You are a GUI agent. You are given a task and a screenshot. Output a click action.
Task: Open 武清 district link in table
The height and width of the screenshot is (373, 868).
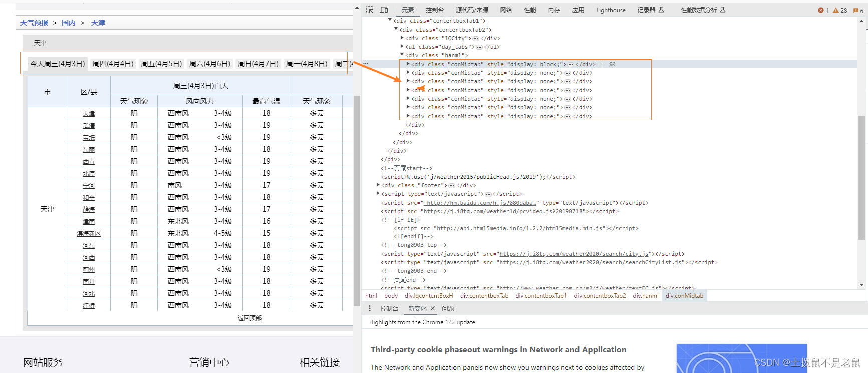point(89,126)
